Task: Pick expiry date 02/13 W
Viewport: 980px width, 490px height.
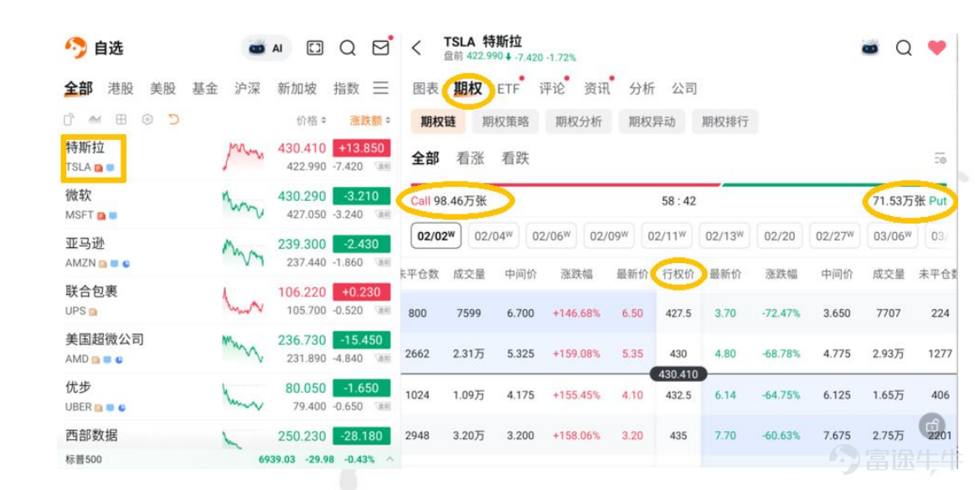Action: click(x=725, y=236)
